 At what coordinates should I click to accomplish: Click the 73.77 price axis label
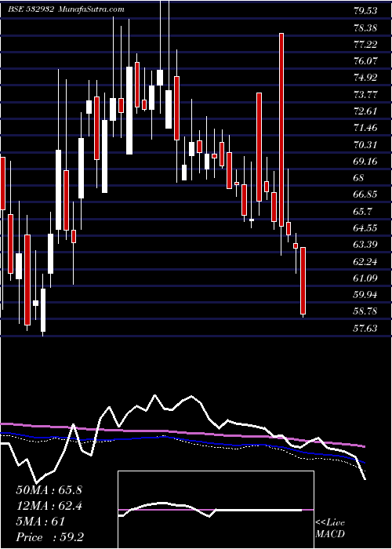(365, 95)
